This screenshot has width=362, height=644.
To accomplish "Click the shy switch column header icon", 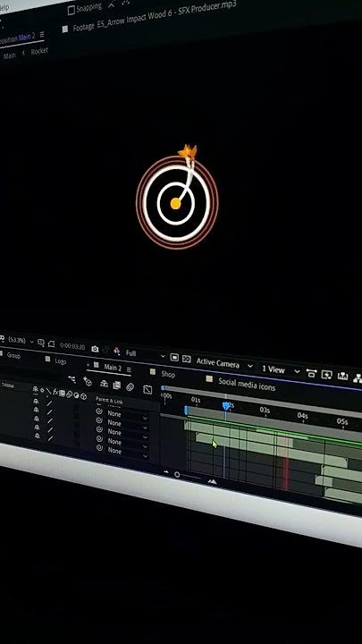I will 36,390.
